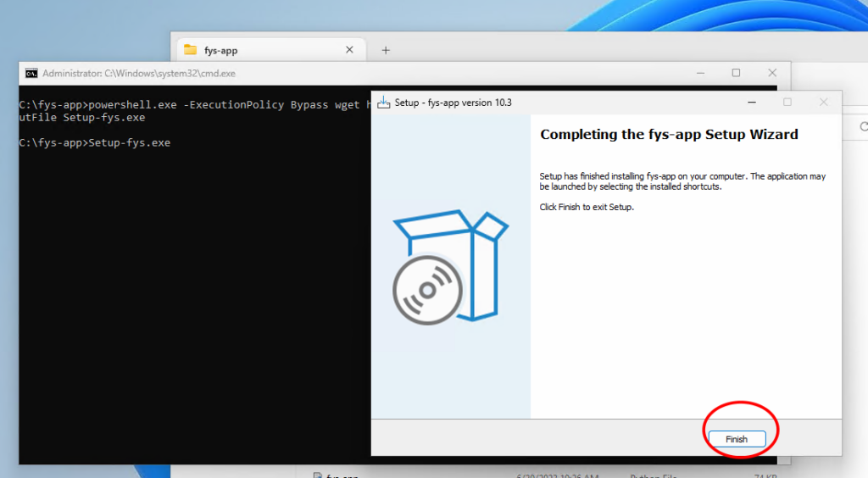Click the Completing the fys-app Setup Wizard heading

pyautogui.click(x=669, y=134)
